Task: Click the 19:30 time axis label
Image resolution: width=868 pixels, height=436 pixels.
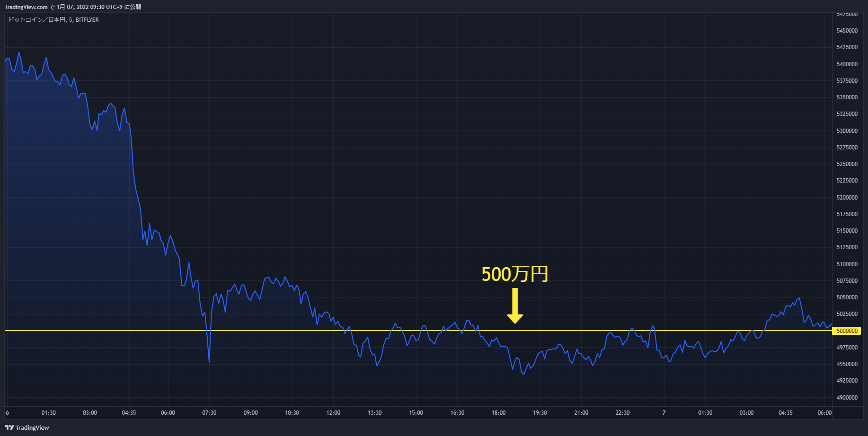Action: tap(540, 413)
